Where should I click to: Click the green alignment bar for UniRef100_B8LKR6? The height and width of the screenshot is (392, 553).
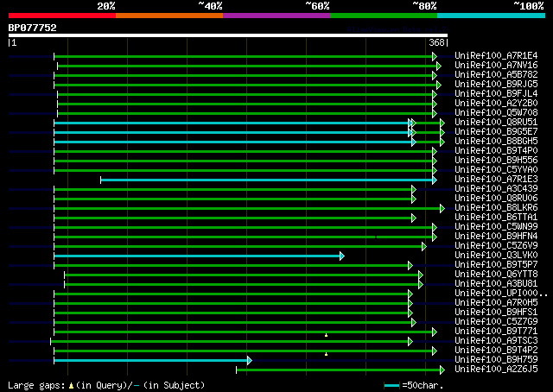click(x=247, y=209)
